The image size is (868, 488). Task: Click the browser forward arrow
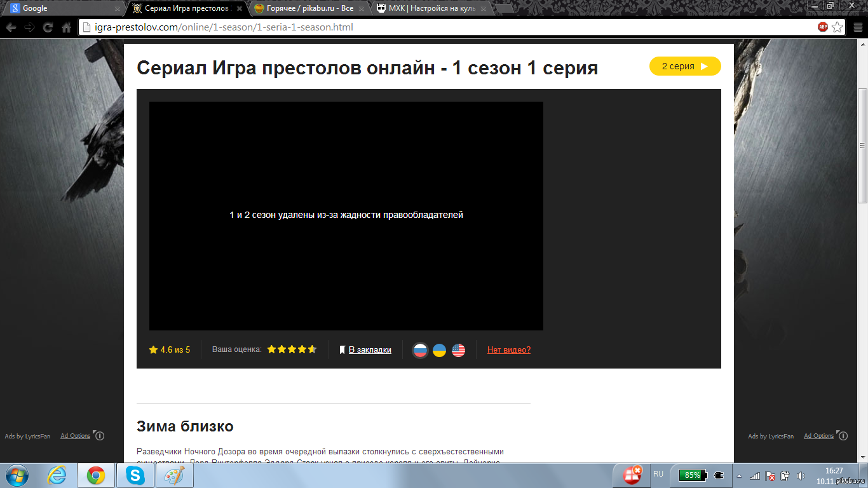tap(29, 27)
